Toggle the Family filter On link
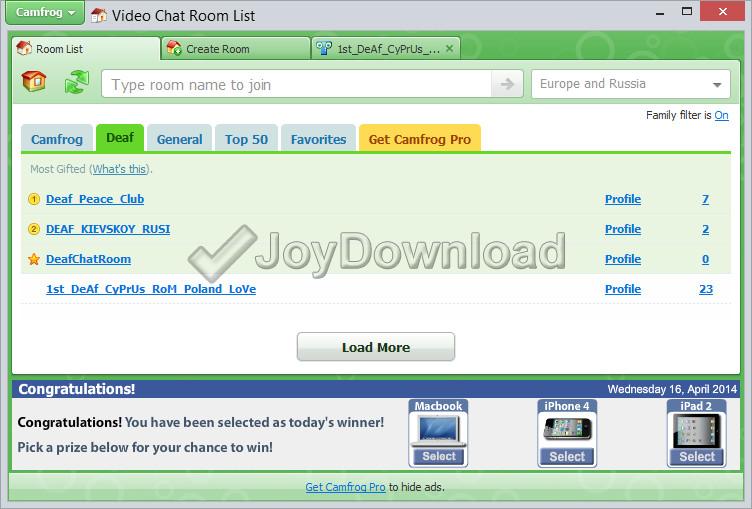This screenshot has height=509, width=752. 721,115
